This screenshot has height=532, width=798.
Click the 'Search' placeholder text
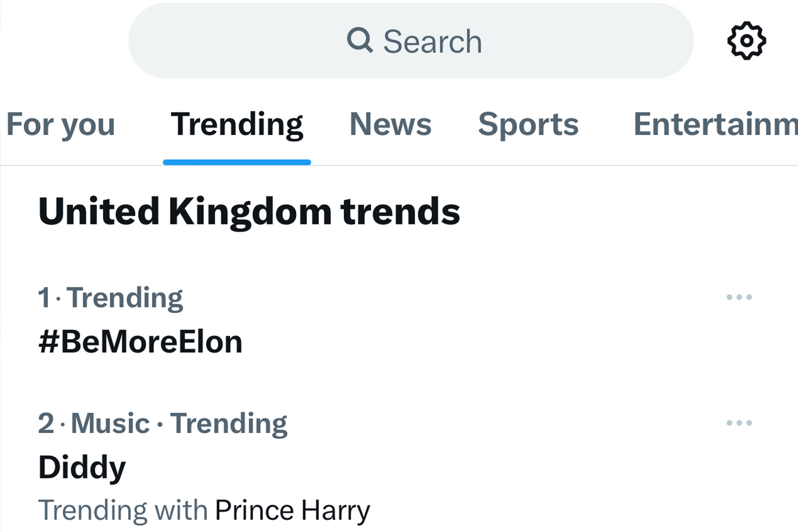pos(432,42)
